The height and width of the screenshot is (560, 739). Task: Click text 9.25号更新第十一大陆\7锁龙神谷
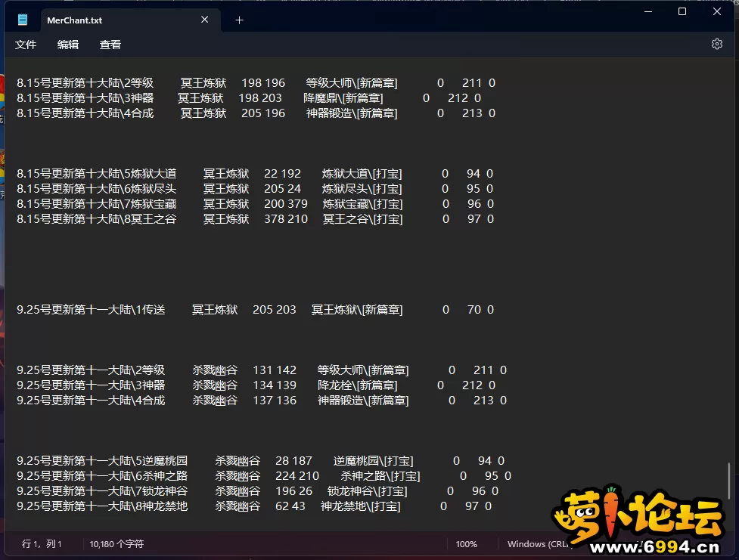(102, 490)
